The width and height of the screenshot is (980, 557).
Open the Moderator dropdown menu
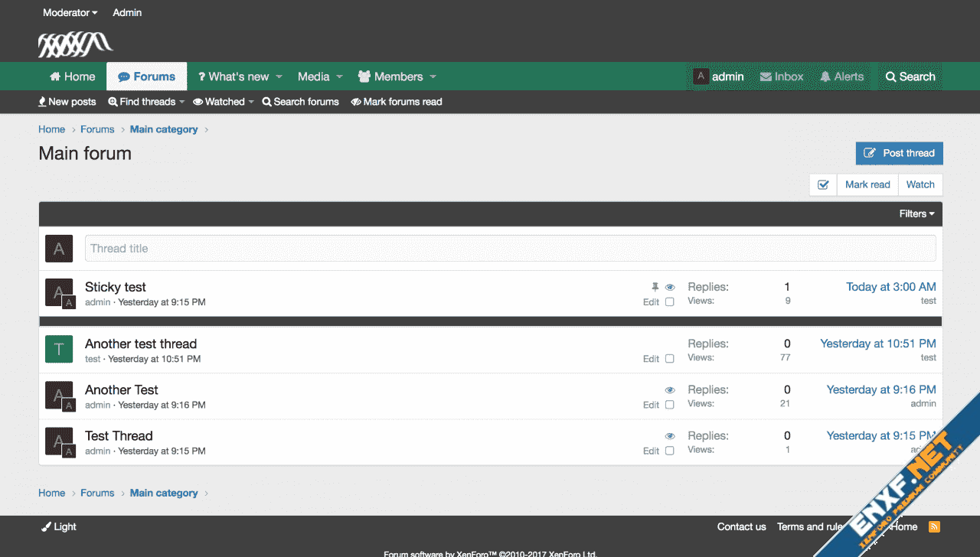(70, 13)
